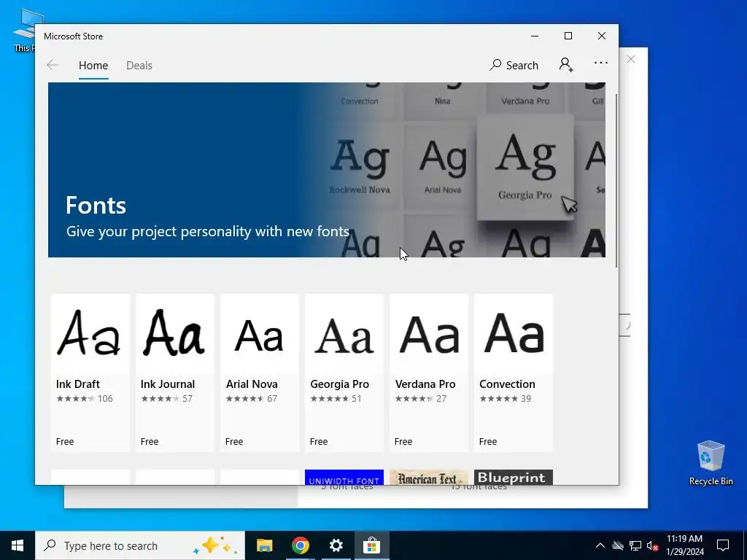This screenshot has width=747, height=560.
Task: Click the network tray icon
Action: (x=635, y=545)
